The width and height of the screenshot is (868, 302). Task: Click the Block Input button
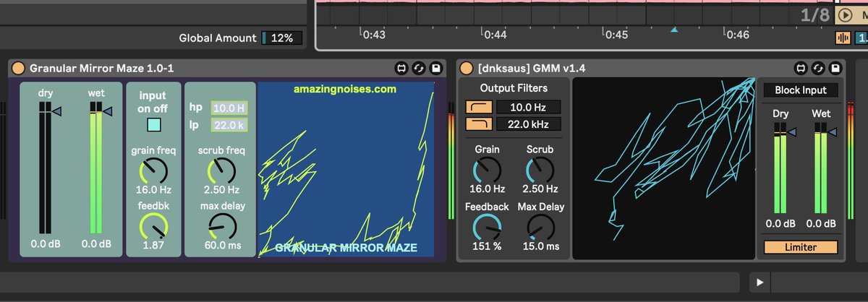801,90
